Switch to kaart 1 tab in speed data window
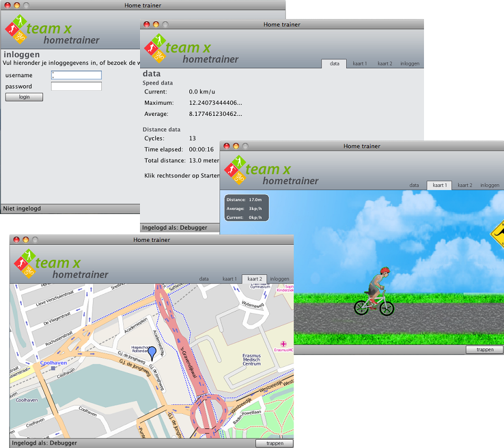 click(x=360, y=64)
